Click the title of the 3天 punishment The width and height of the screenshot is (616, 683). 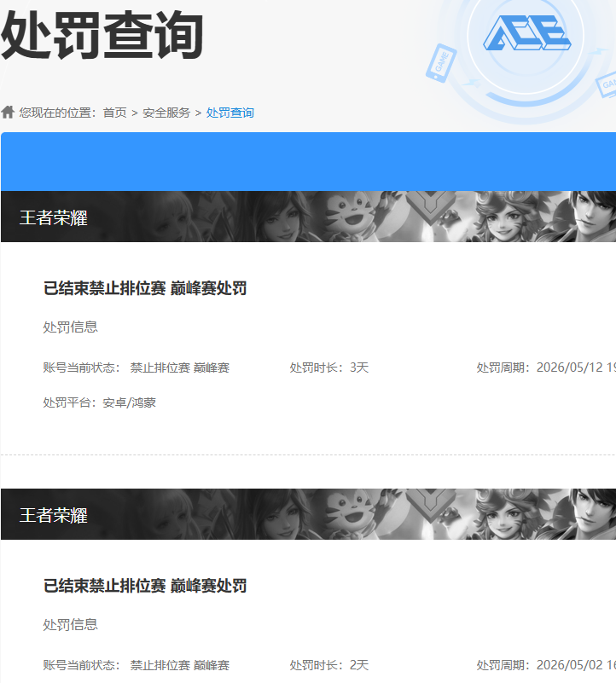point(145,288)
